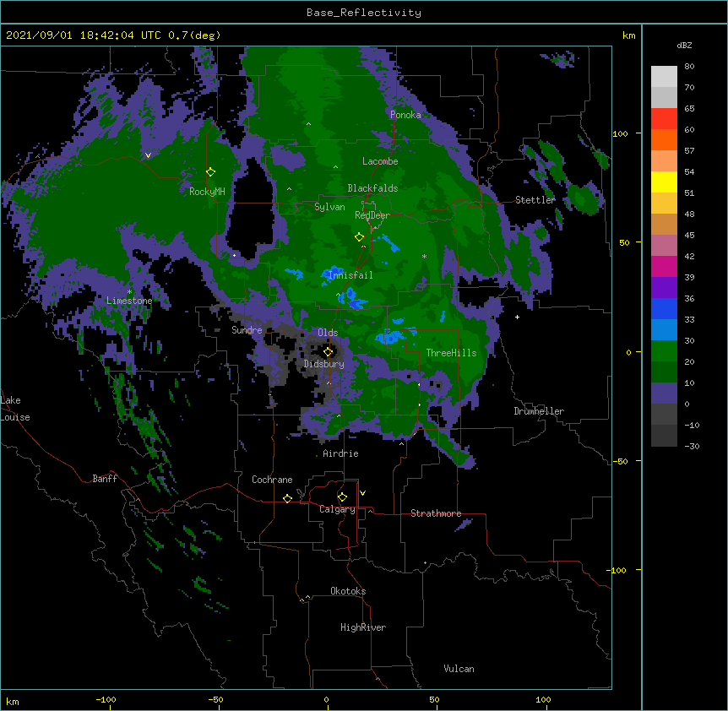Click the yellow marker below Cochrane

287,498
